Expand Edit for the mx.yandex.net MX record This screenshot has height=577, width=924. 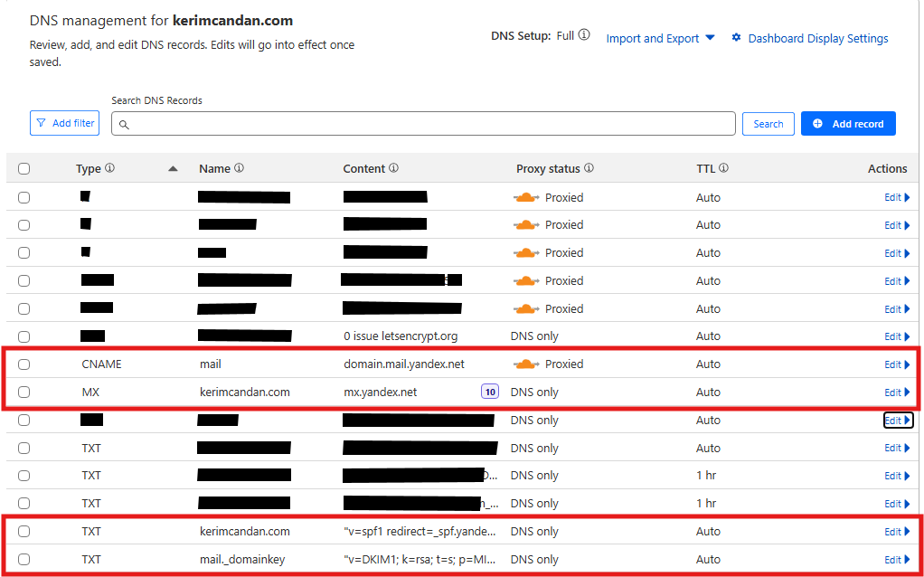point(897,393)
